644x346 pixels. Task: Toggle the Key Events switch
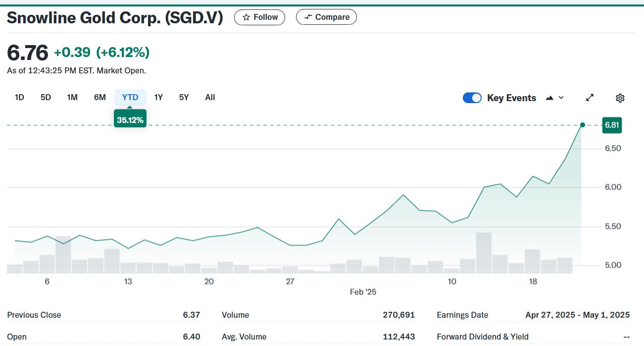click(x=472, y=98)
